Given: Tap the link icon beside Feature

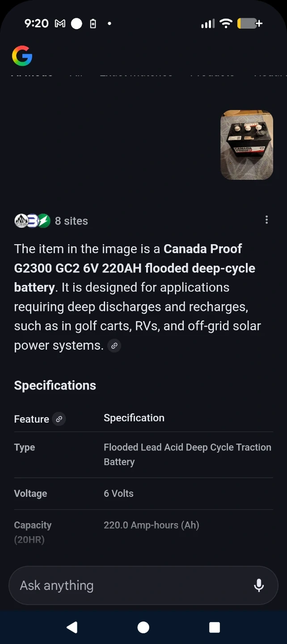Looking at the screenshot, I should point(59,419).
